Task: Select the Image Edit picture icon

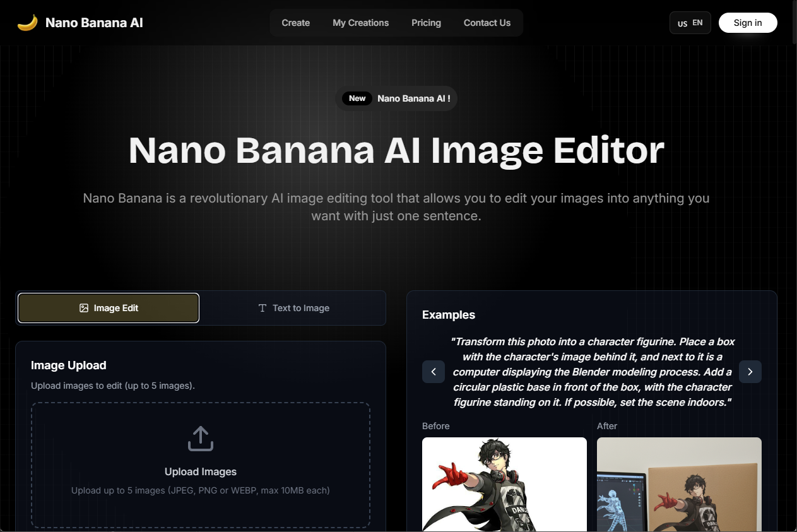Action: click(83, 308)
